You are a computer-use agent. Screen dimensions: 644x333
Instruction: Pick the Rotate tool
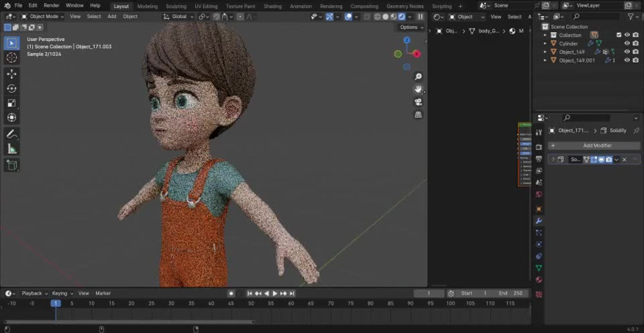(x=12, y=89)
